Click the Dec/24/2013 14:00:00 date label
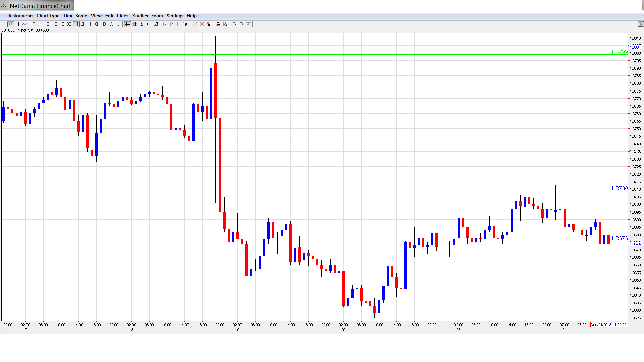Screen dimensions: 644x362 point(608,325)
